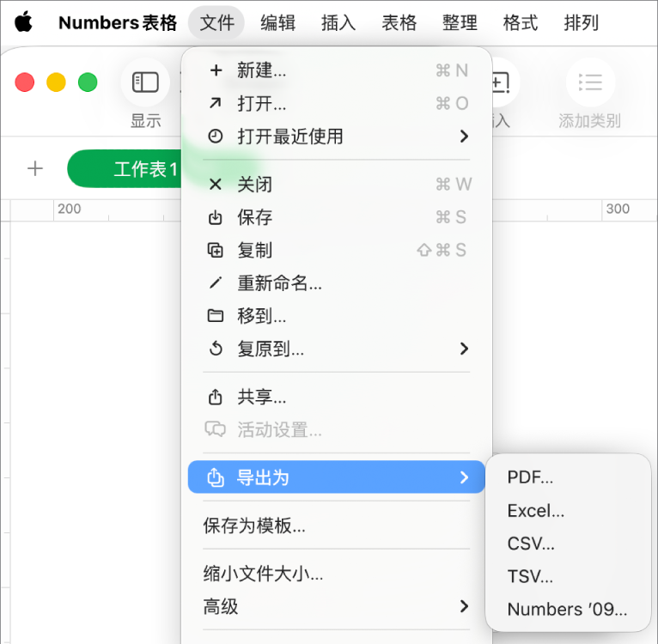The image size is (658, 644).
Task: Add a new sheet with plus button
Action: coord(35,168)
